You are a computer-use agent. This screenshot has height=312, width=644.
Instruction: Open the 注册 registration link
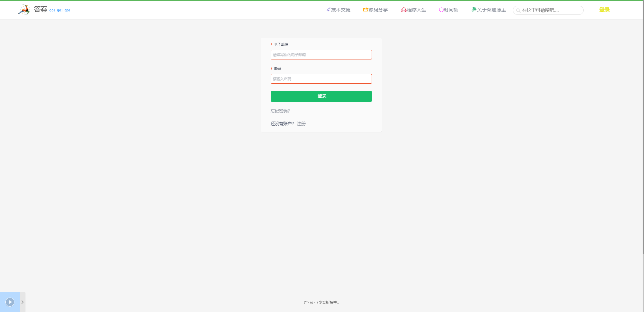click(x=301, y=124)
